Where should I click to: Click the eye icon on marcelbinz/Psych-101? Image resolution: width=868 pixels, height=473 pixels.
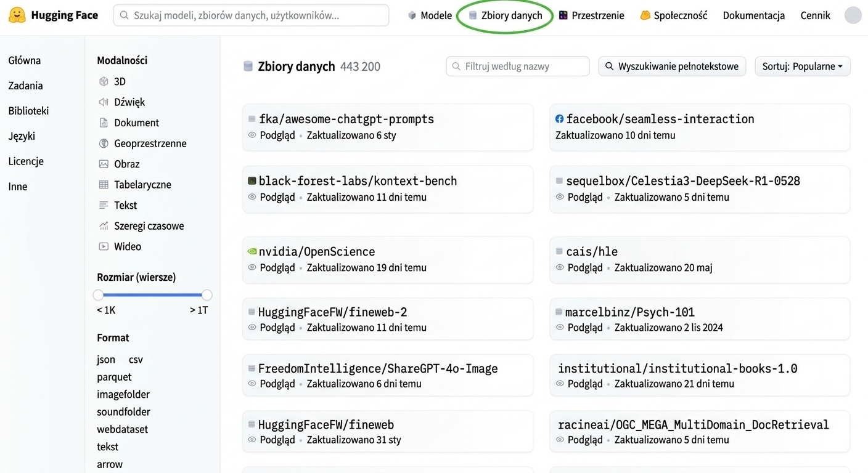(560, 327)
